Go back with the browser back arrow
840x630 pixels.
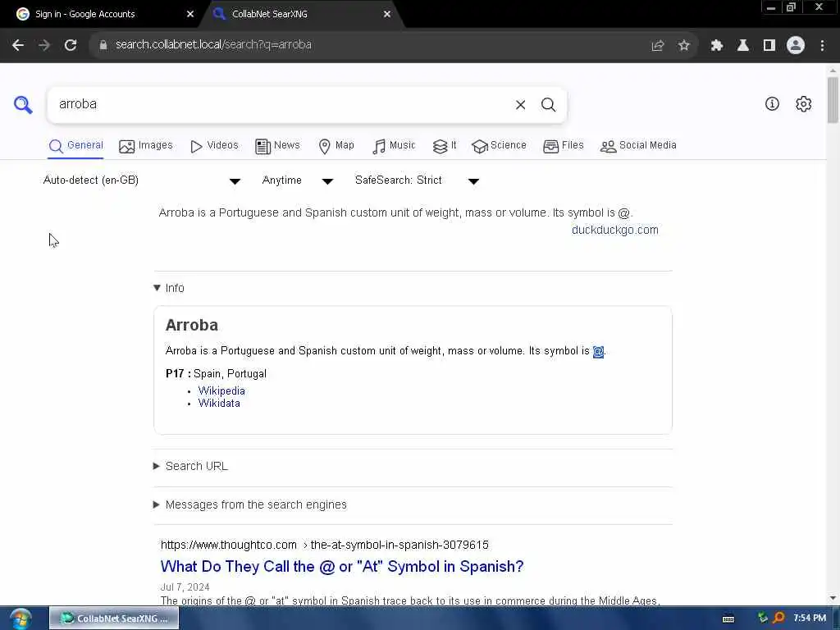pyautogui.click(x=18, y=45)
